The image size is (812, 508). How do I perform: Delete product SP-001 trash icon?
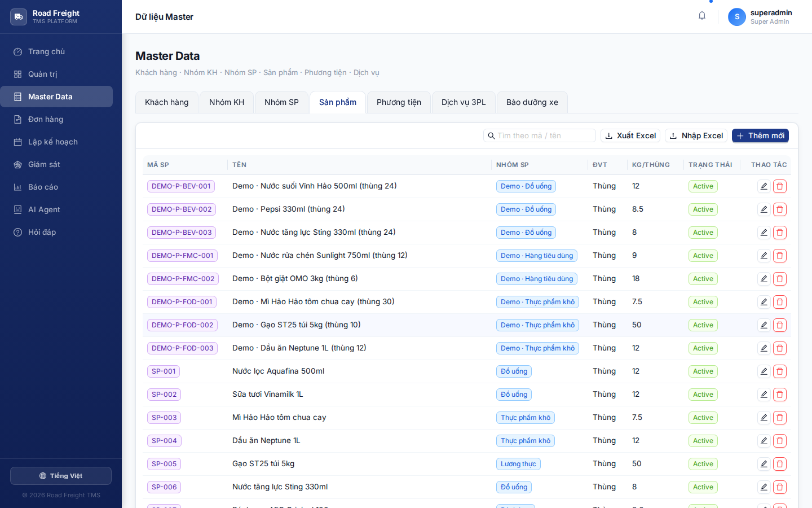[x=780, y=371]
